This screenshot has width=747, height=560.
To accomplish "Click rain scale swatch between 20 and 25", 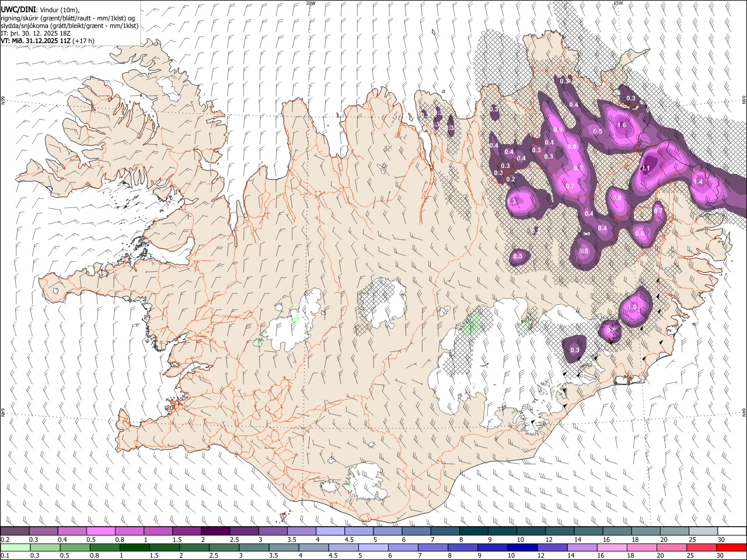I will [x=672, y=547].
